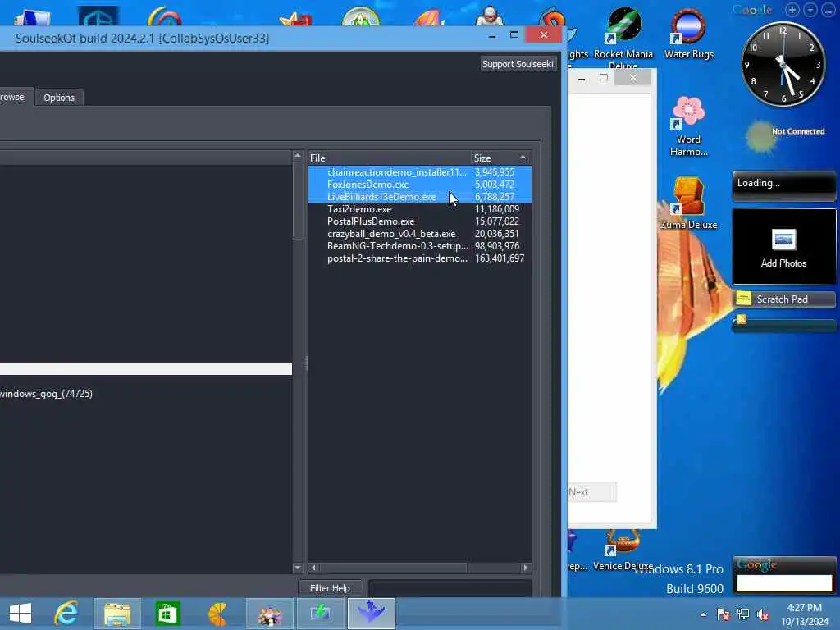Select crazyball_demo_v0.4_beta.exe file
Screen dimensions: 840x630
pos(420,234)
